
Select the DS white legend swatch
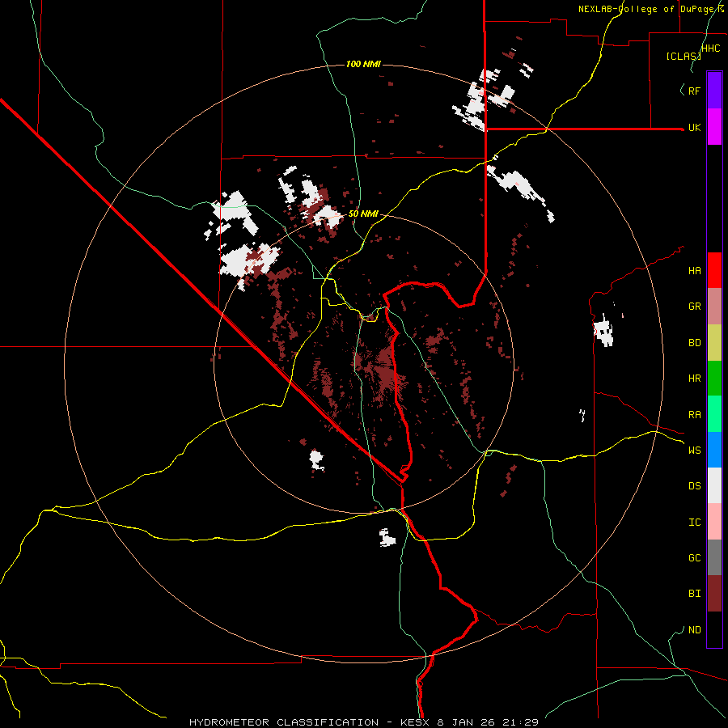pos(714,485)
